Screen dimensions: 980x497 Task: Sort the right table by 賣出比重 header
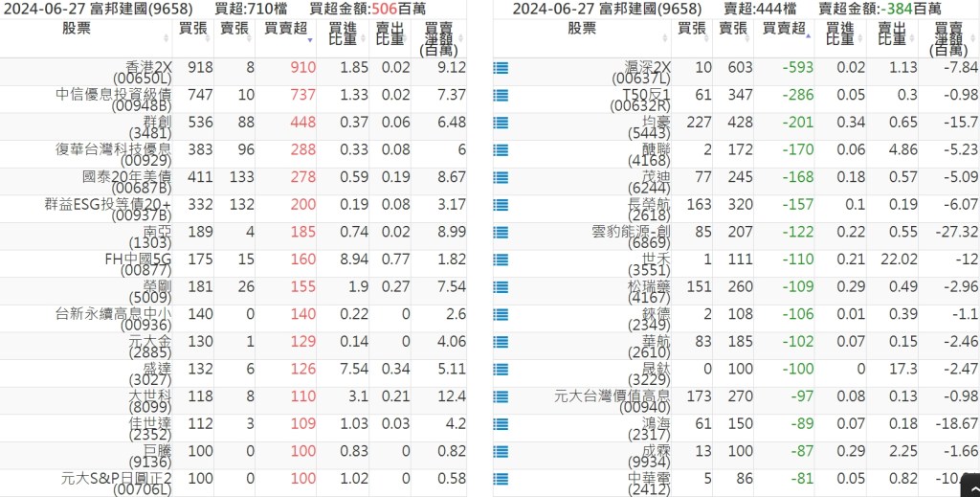[891, 34]
